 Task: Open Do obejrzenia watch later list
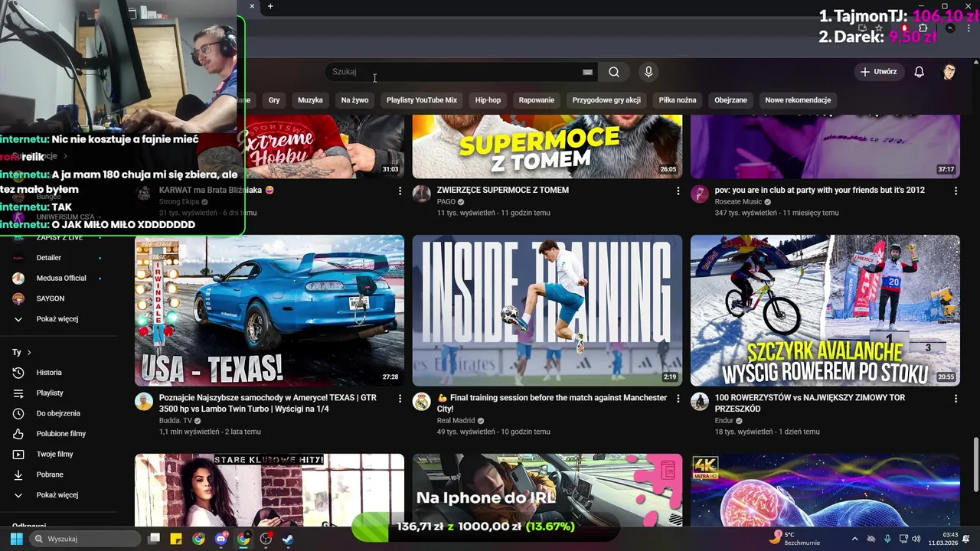(x=59, y=413)
